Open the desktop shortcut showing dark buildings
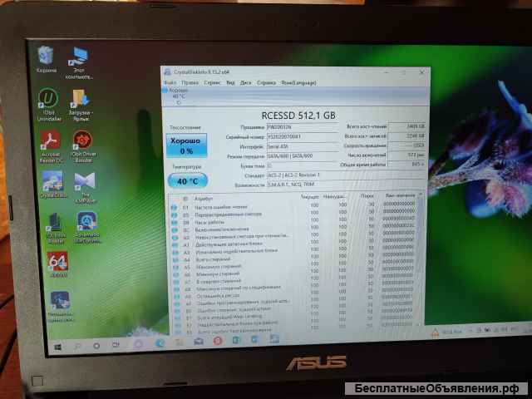 point(56,228)
